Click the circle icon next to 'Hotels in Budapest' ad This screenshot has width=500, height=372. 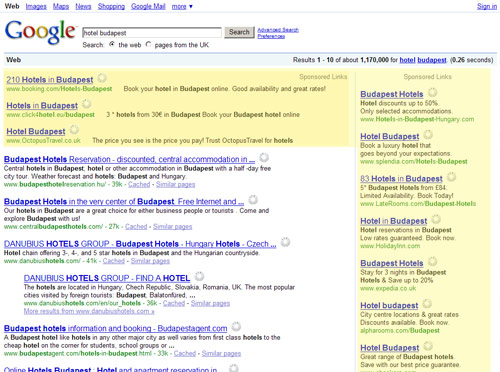[86, 104]
